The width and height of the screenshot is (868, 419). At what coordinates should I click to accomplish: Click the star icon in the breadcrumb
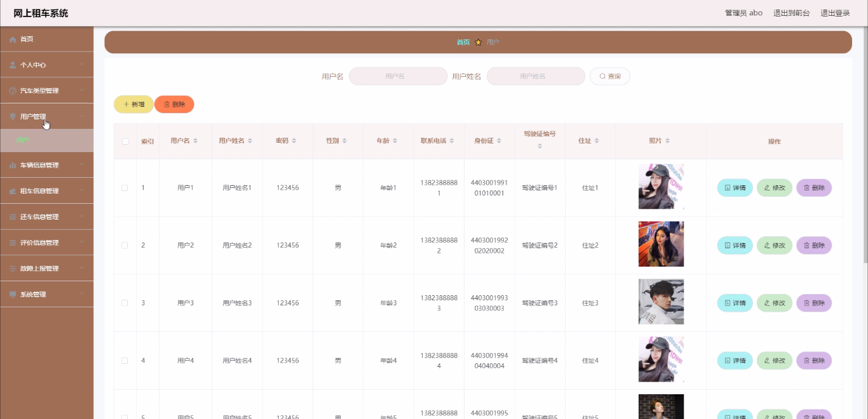478,43
